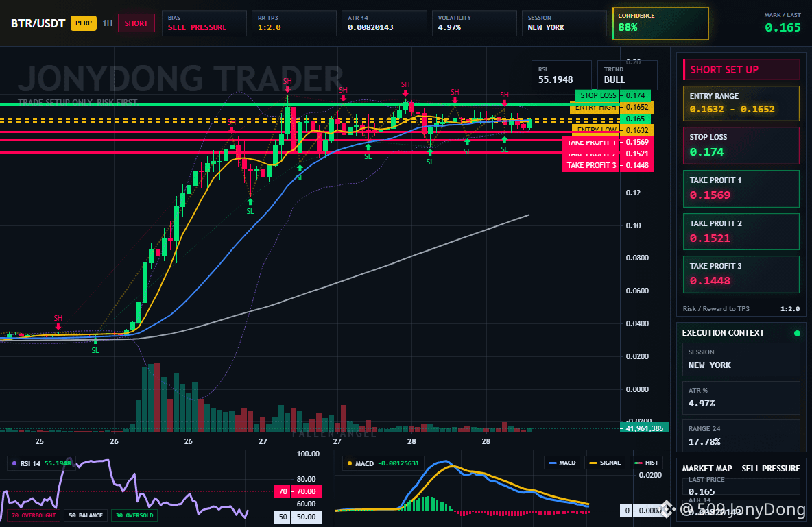Click the EXECUTION CONTEXT section title
The width and height of the screenshot is (812, 527).
pyautogui.click(x=723, y=333)
